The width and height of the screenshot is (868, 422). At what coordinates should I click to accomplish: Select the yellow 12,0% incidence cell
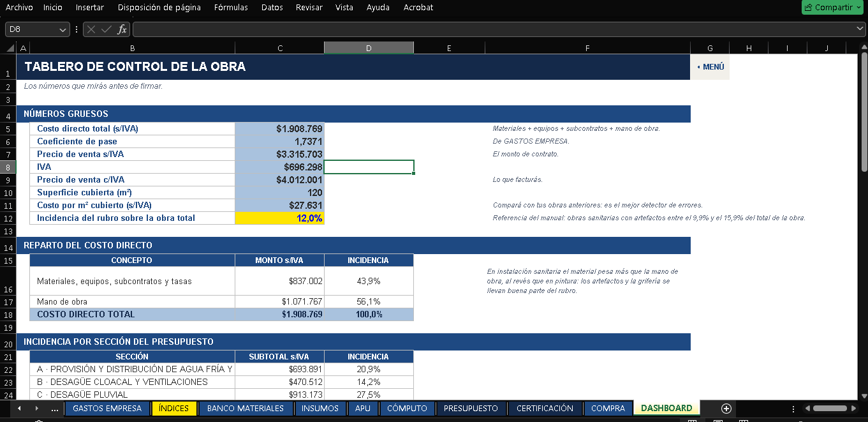[x=279, y=218]
